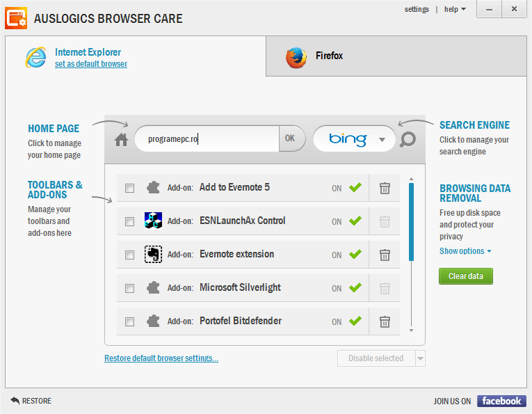Open the Facebook page logo
The image size is (532, 414).
coord(501,401)
